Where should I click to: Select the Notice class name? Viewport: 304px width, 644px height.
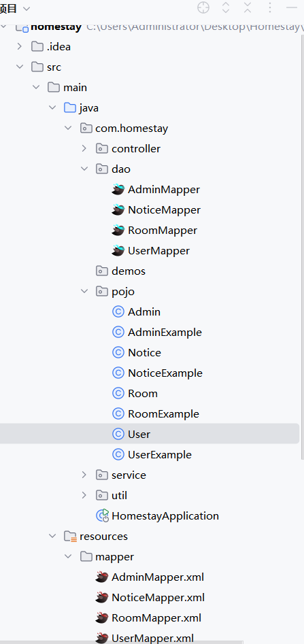coord(145,352)
